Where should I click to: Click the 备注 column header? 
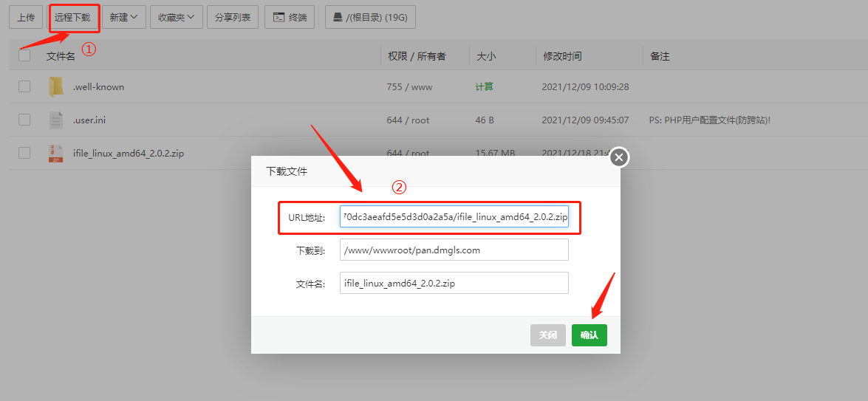coord(660,56)
